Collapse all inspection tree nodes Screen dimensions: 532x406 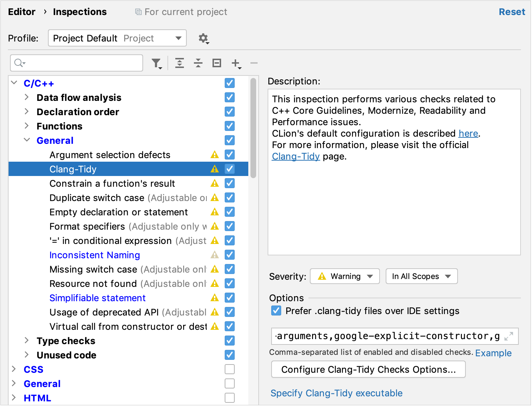click(x=198, y=63)
